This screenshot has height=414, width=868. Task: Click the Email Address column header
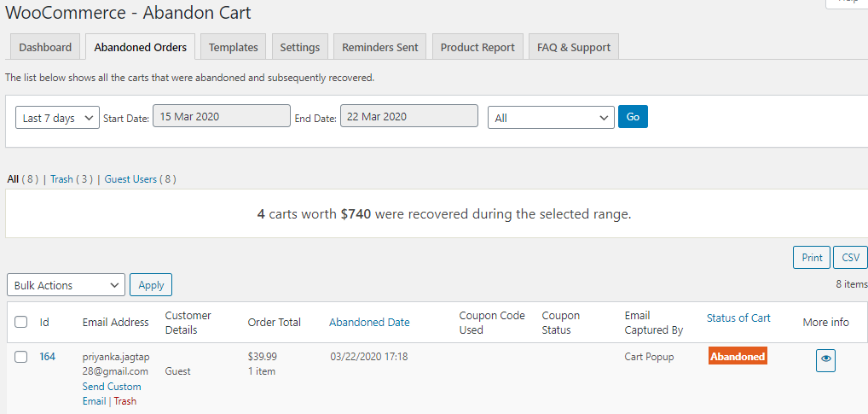tap(116, 322)
